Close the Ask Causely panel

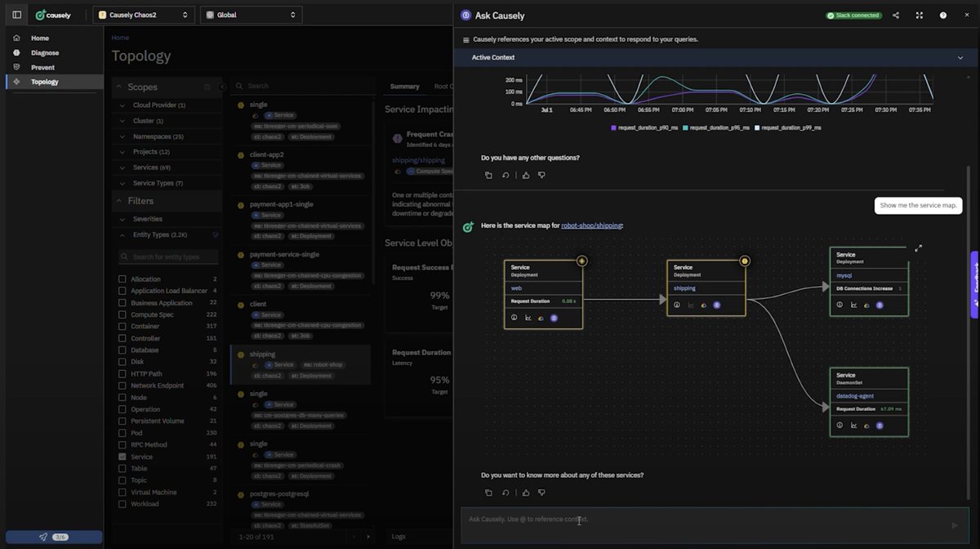click(x=966, y=16)
